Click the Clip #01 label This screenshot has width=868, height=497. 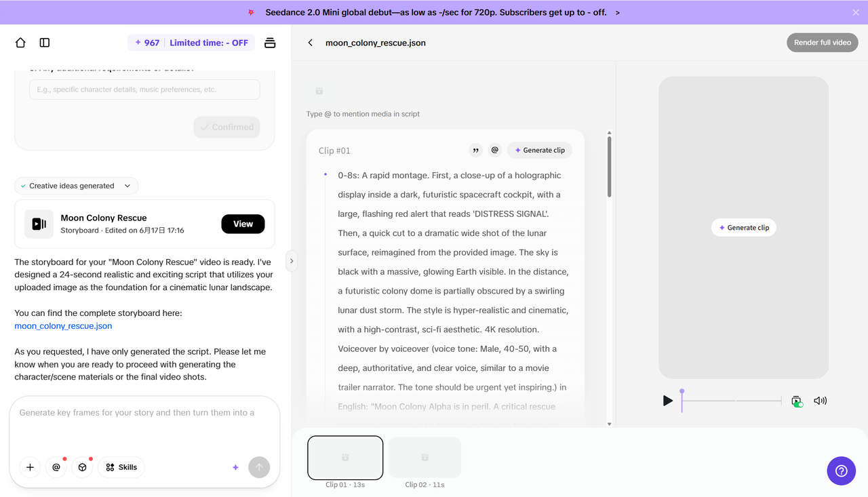(x=334, y=151)
